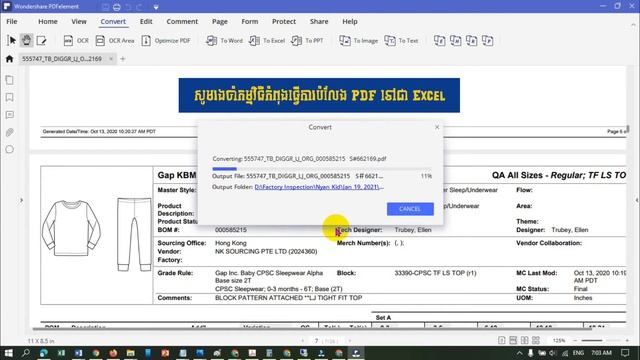Image resolution: width=640 pixels, height=360 pixels.
Task: Open the Protect tab
Action: [284, 21]
